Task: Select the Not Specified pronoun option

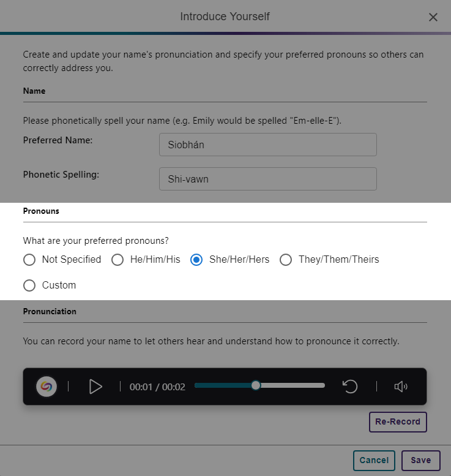Action: pos(29,260)
